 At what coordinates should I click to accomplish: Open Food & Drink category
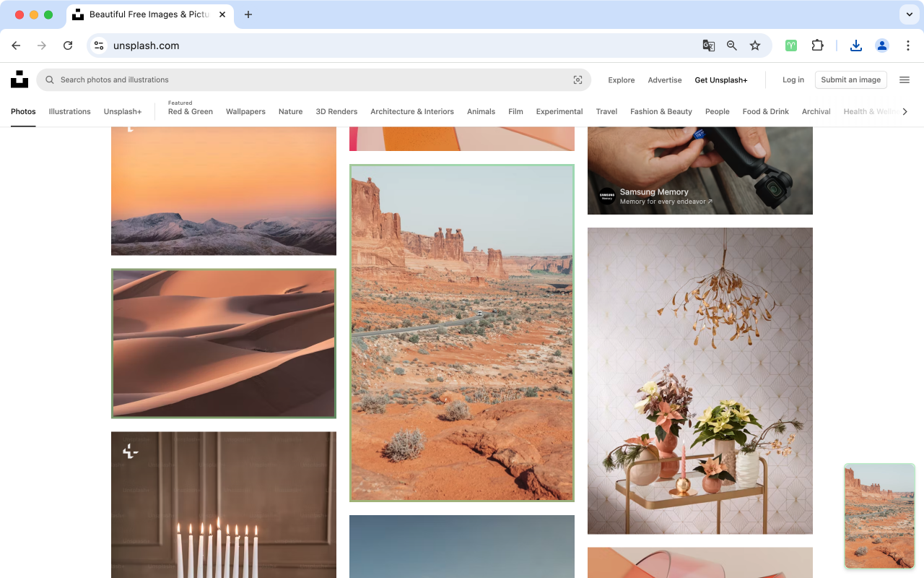[x=766, y=112]
